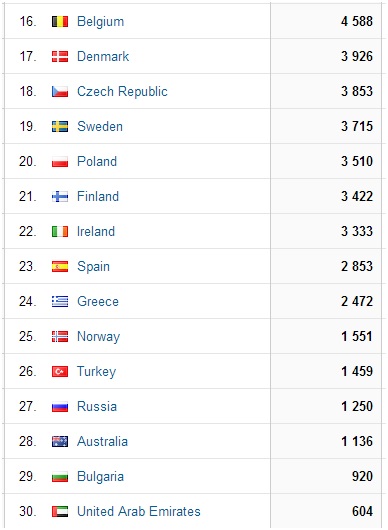Click the Turkey flag icon
Image resolution: width=388 pixels, height=530 pixels.
[x=60, y=371]
